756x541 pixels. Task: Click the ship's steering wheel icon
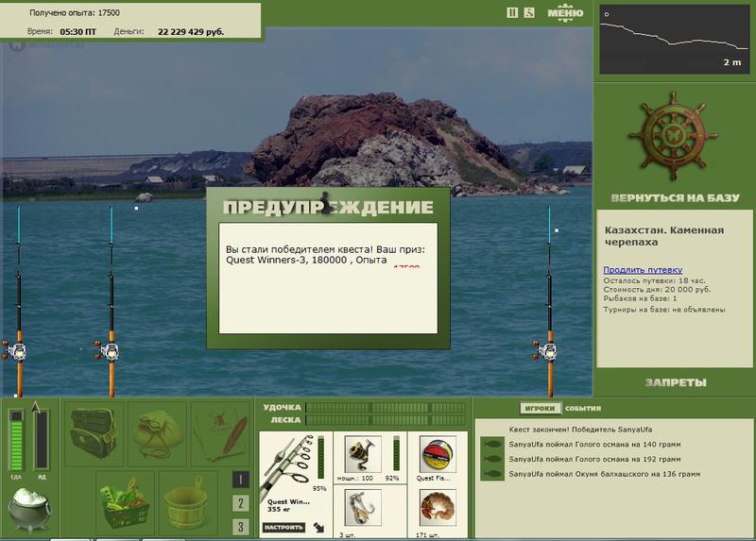[x=674, y=136]
